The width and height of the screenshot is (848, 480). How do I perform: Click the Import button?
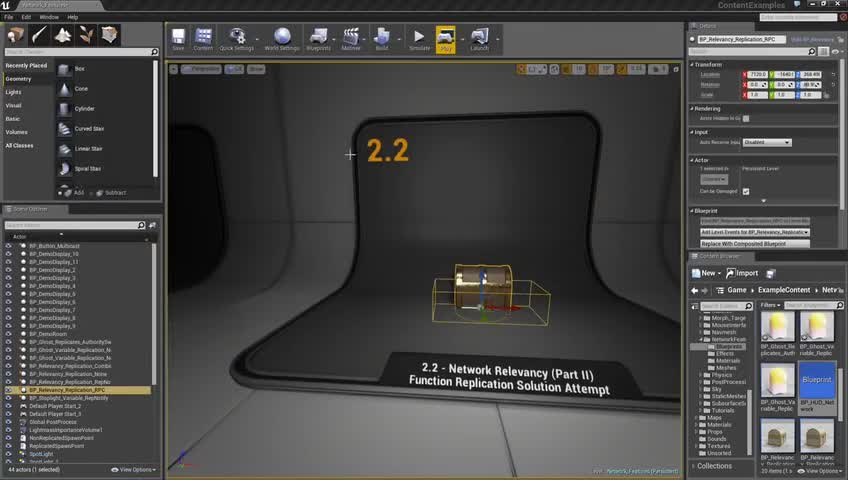[742, 274]
